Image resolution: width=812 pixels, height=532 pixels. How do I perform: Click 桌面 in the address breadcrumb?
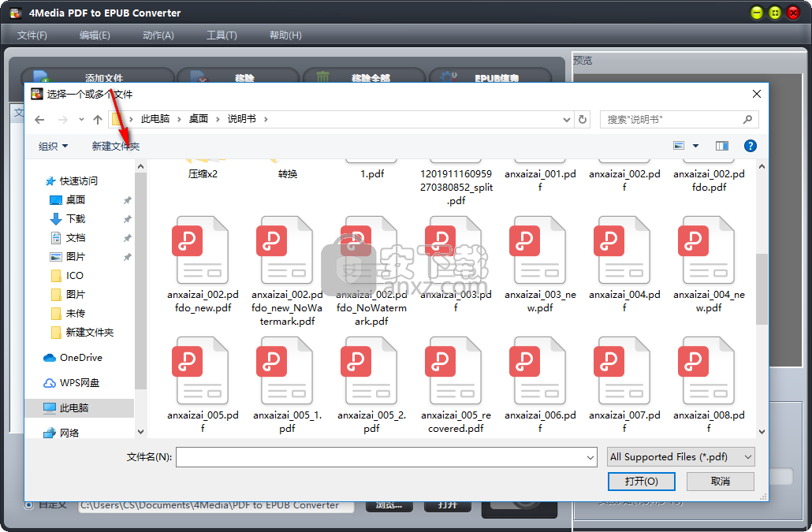pyautogui.click(x=199, y=119)
